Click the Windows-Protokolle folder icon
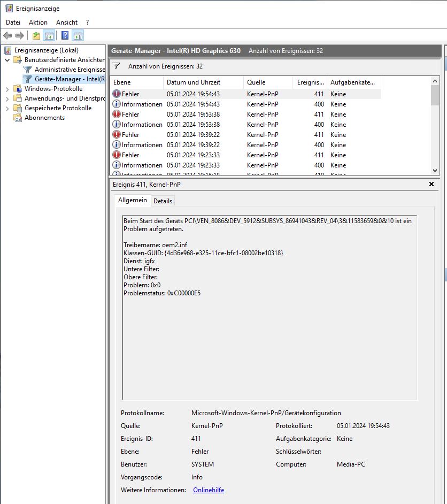The width and height of the screenshot is (447, 504). [x=18, y=89]
